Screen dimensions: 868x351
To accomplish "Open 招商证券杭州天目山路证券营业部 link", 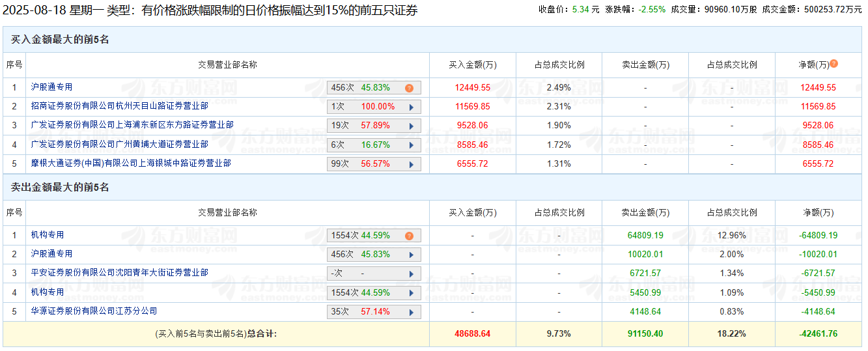I will 119,106.
